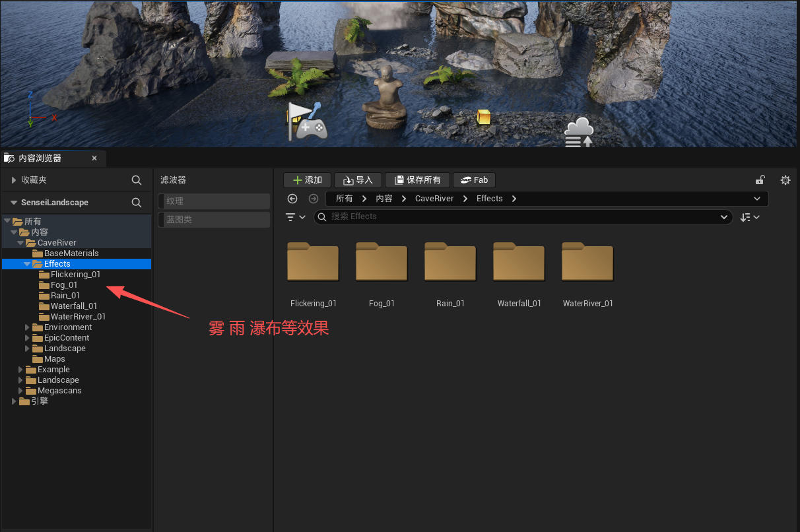Screen dimensions: 800x532
Task: Click the search icon beside 收藏夹
Action: point(137,180)
